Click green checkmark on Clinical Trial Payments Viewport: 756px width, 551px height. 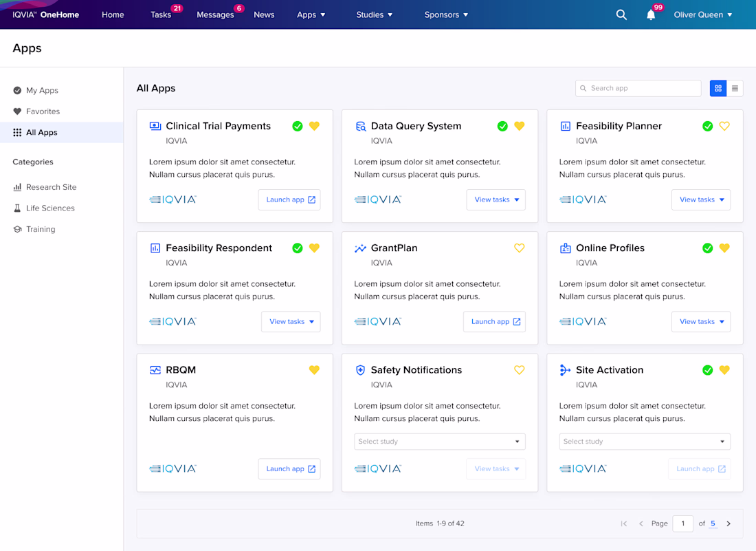[x=298, y=127]
